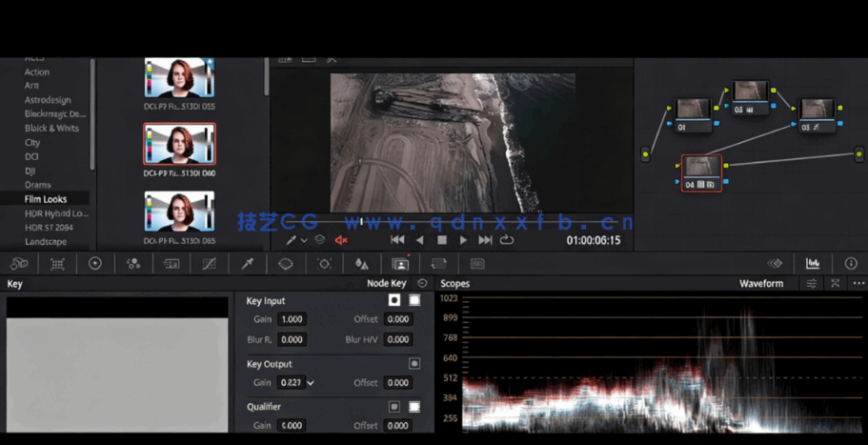Toggle Key Input matte (square) button
868x445 pixels.
coord(414,300)
